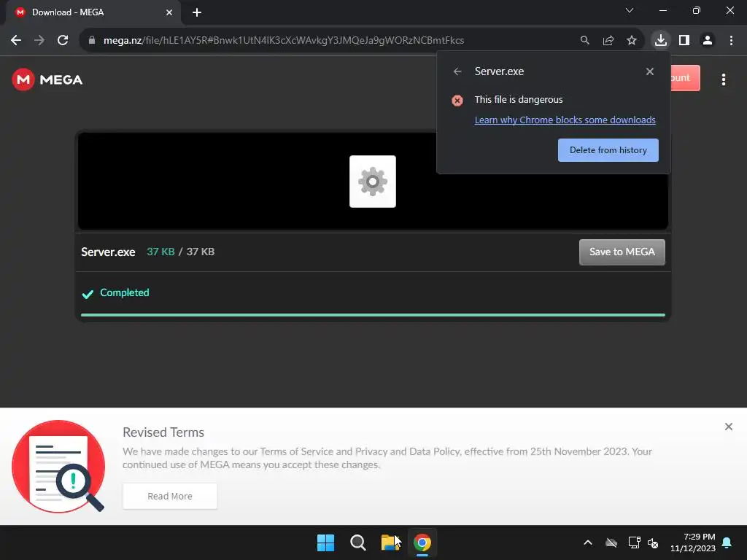Go back in the Server.exe download popup
This screenshot has width=747, height=560.
point(457,71)
